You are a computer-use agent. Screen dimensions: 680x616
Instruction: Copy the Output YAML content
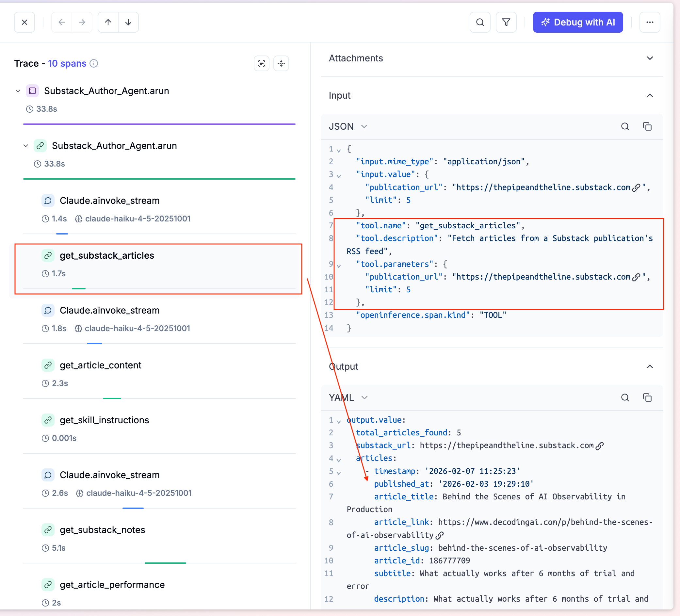(x=647, y=397)
